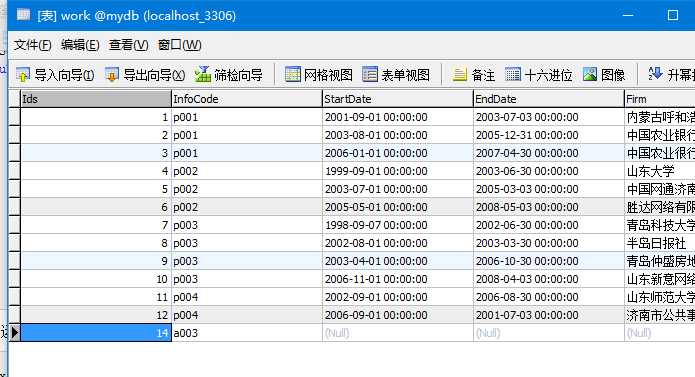Select StartDate 2003-08-01 00:00:00 cell

[x=398, y=135]
